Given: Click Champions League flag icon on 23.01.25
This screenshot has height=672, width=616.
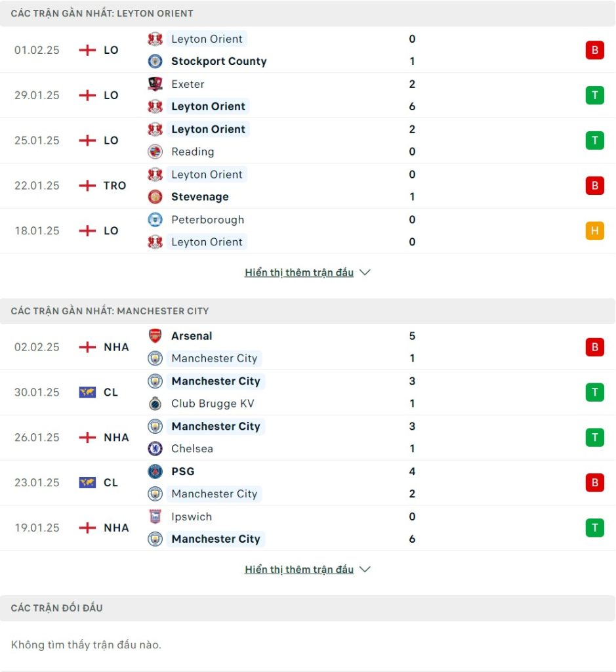Looking at the screenshot, I should point(87,482).
